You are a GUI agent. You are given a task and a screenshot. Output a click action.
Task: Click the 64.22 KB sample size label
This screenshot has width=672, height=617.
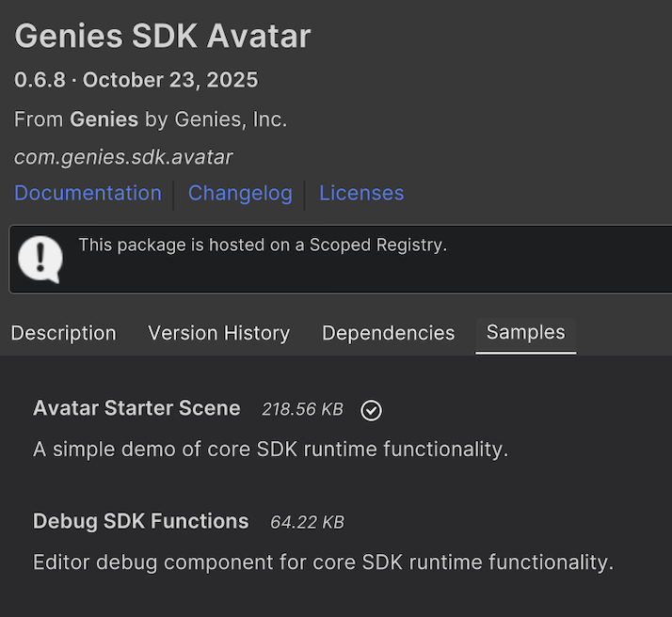point(307,522)
